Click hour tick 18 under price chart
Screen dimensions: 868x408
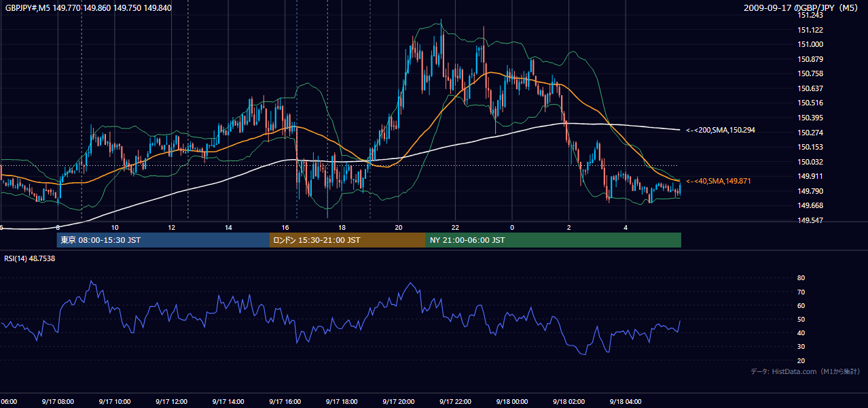tap(342, 228)
